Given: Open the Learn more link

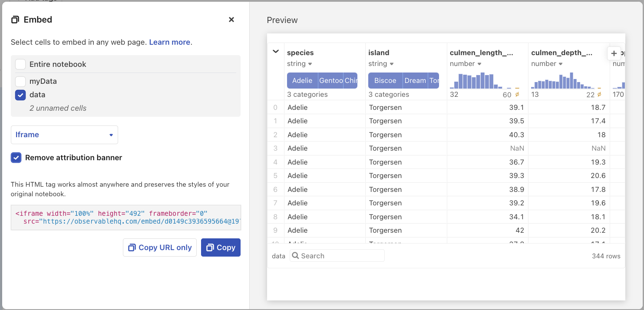Looking at the screenshot, I should click(x=168, y=42).
